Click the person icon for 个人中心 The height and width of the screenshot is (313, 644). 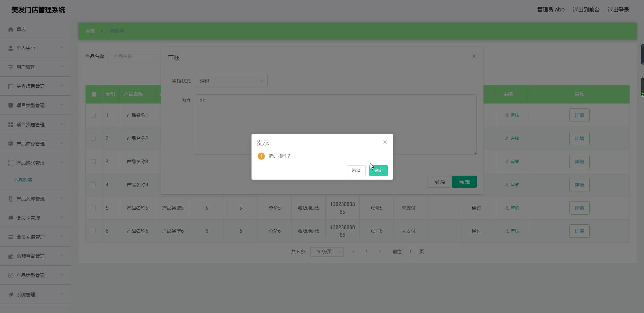pyautogui.click(x=11, y=48)
